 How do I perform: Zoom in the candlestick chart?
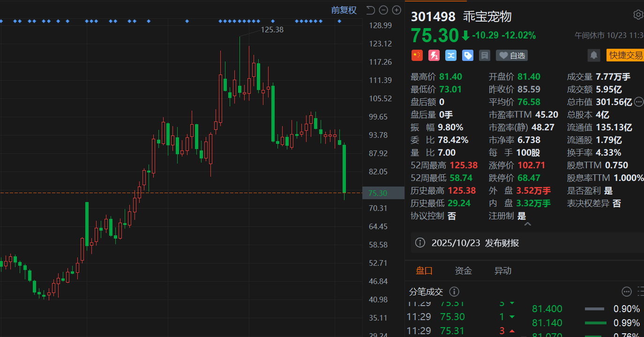click(397, 10)
